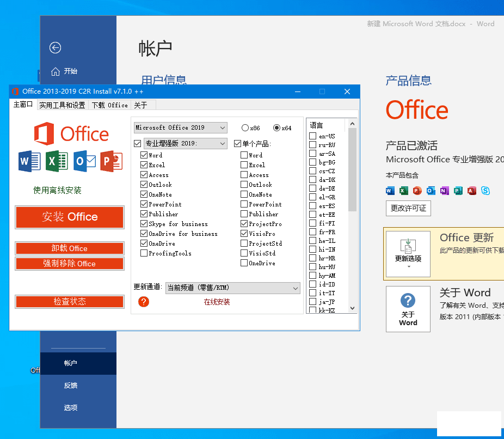The image size is (504, 439).
Task: Uncheck OneDrive for business checkbox
Action: click(x=144, y=234)
